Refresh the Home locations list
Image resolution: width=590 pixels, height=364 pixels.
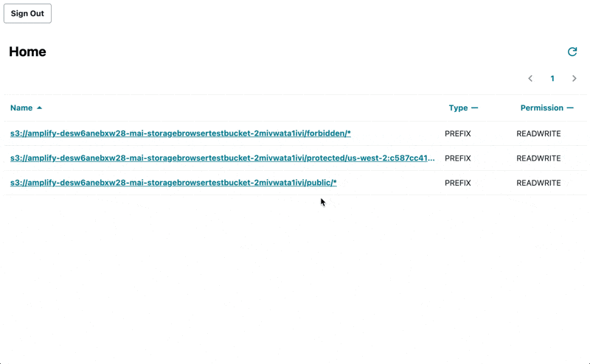coord(572,52)
